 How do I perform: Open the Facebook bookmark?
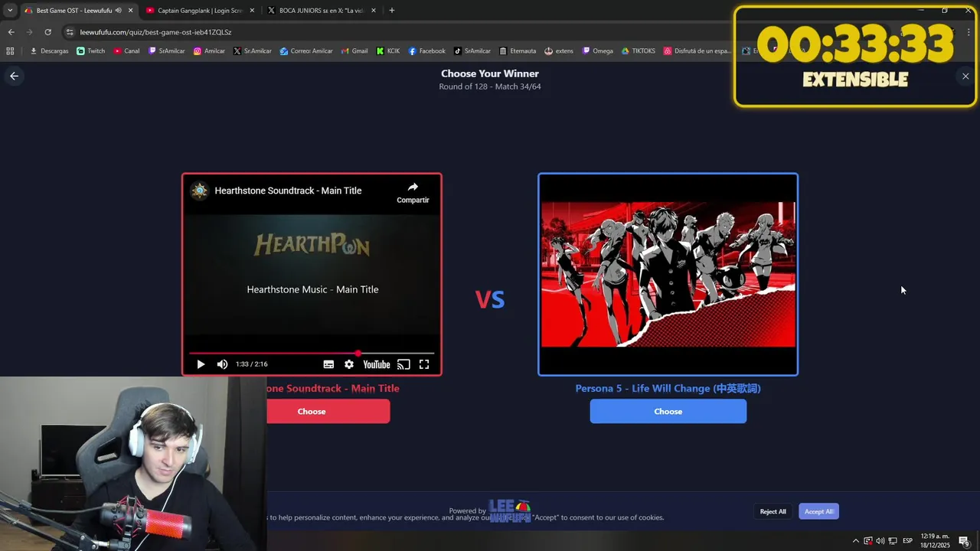coord(426,51)
